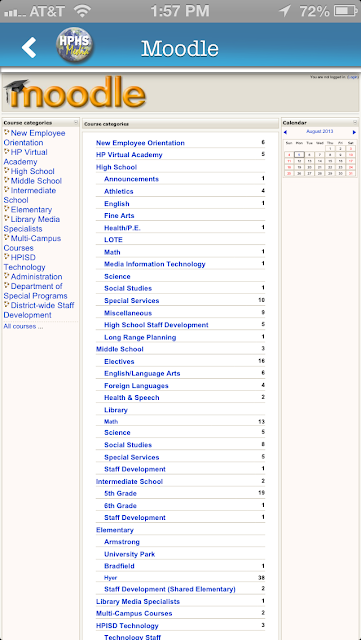Open High School Staff Development
The height and width of the screenshot is (640, 361).
[x=156, y=325]
